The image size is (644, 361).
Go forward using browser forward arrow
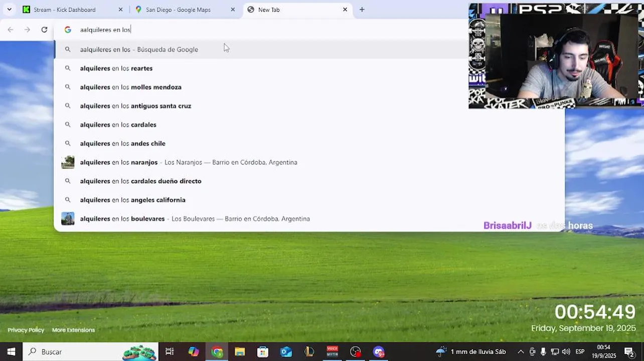click(x=27, y=30)
